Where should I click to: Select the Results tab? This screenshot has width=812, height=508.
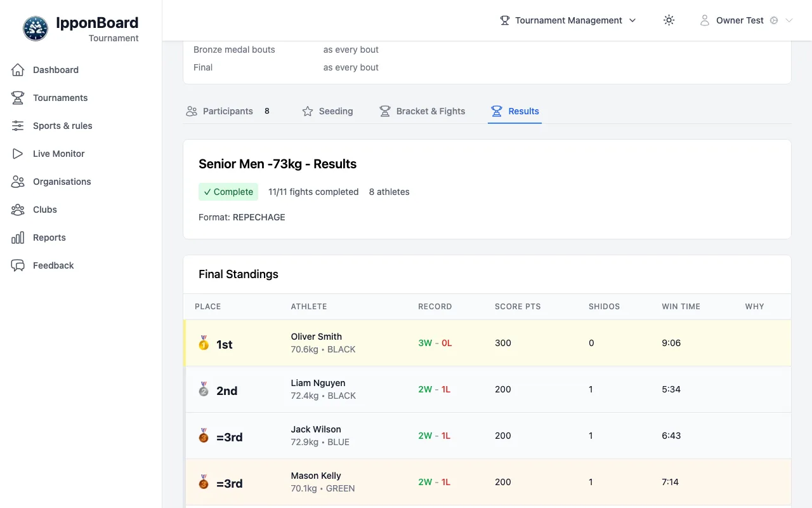(514, 111)
